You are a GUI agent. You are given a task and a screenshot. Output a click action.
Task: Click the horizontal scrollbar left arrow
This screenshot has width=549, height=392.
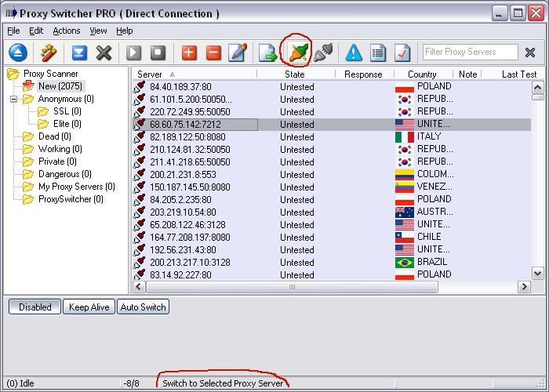coord(139,287)
